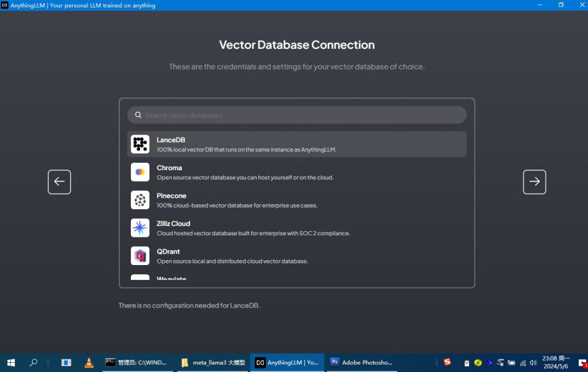The width and height of the screenshot is (588, 372).
Task: Open the volume speaker tray icon
Action: click(x=533, y=363)
